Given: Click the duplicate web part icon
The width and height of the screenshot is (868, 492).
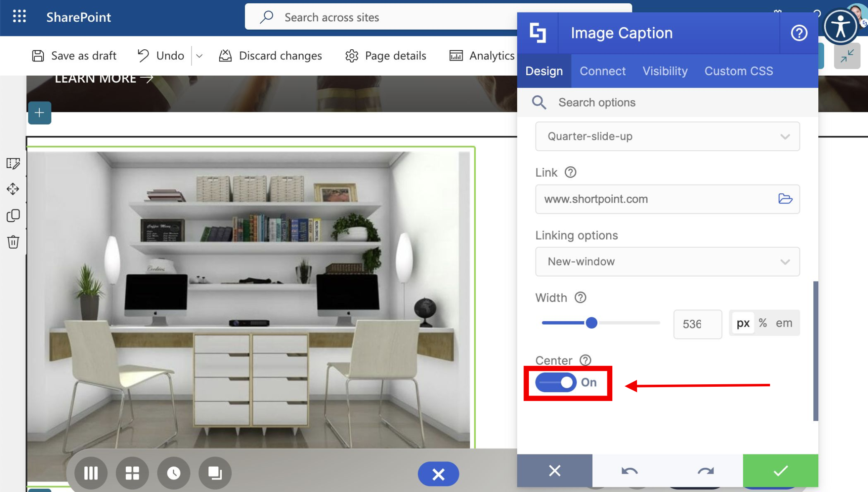Looking at the screenshot, I should point(13,216).
